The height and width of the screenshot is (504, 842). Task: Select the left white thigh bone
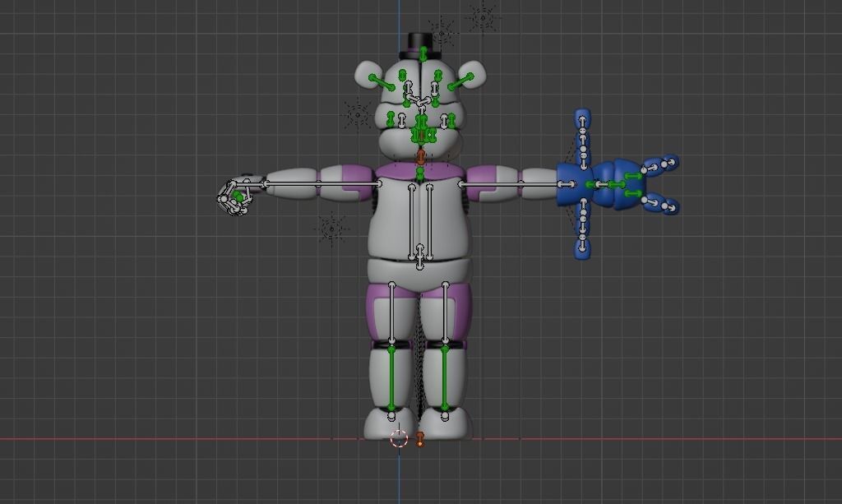click(x=392, y=313)
